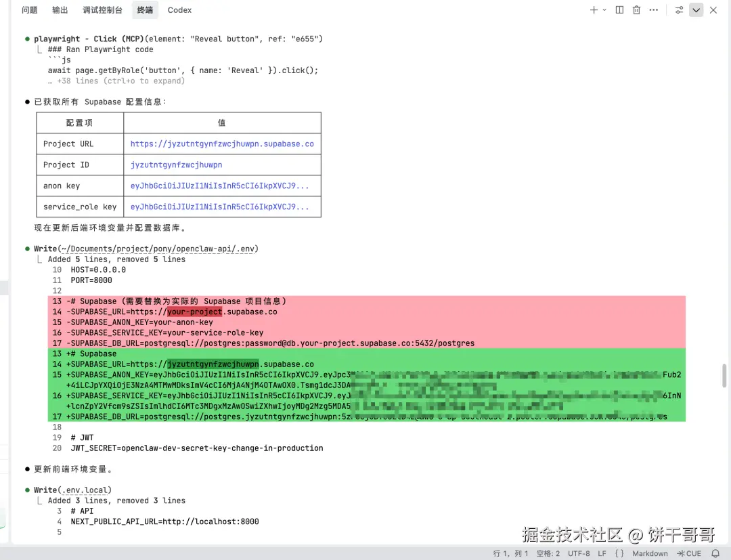Create a new terminal with plus icon
Image resolution: width=731 pixels, height=560 pixels.
(x=594, y=9)
